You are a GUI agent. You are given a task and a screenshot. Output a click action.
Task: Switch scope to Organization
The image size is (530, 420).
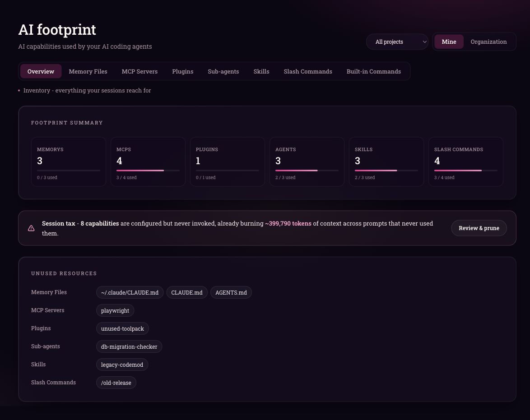tap(488, 42)
